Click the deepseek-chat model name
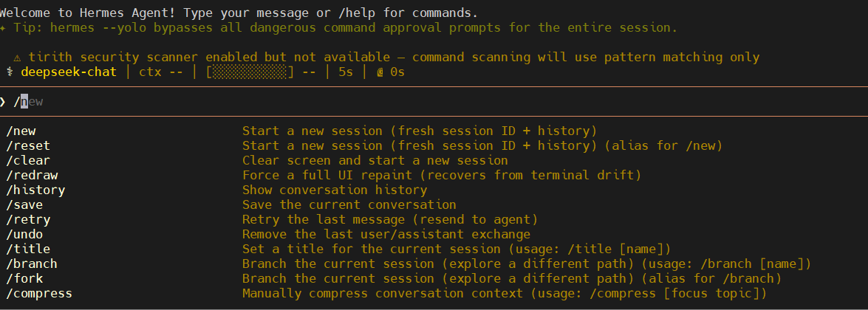 [x=69, y=72]
